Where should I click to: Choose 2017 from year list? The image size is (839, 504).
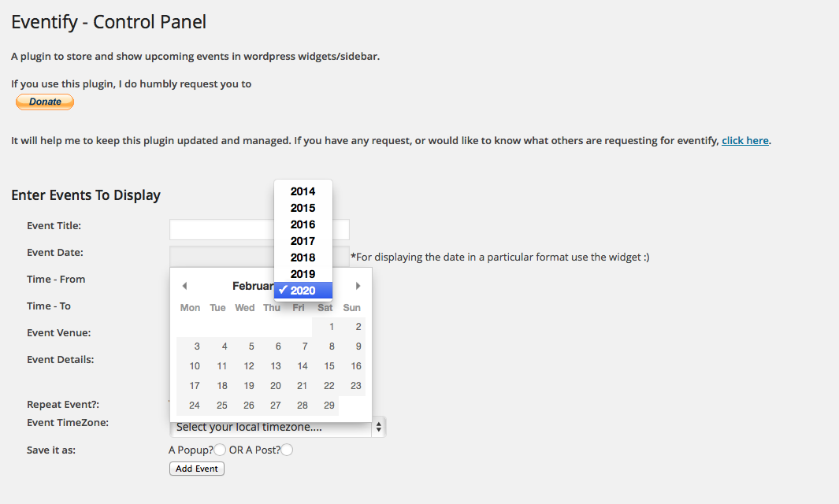click(303, 241)
